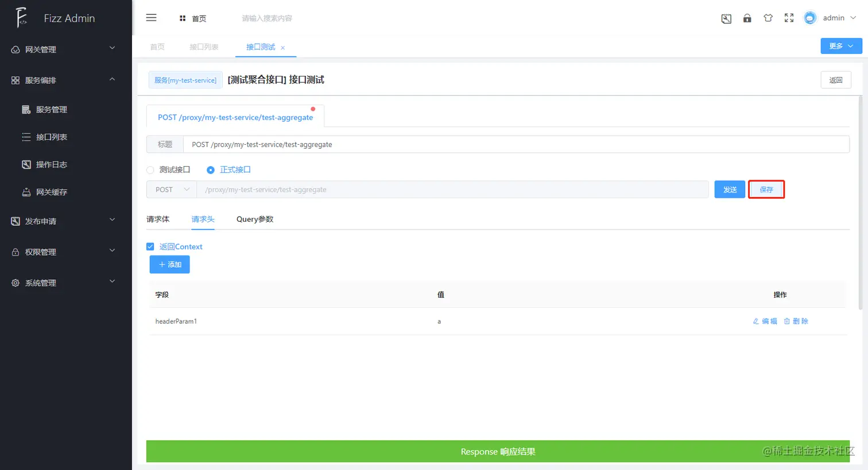Click the value cell "a"
868x470 pixels.
tap(439, 321)
